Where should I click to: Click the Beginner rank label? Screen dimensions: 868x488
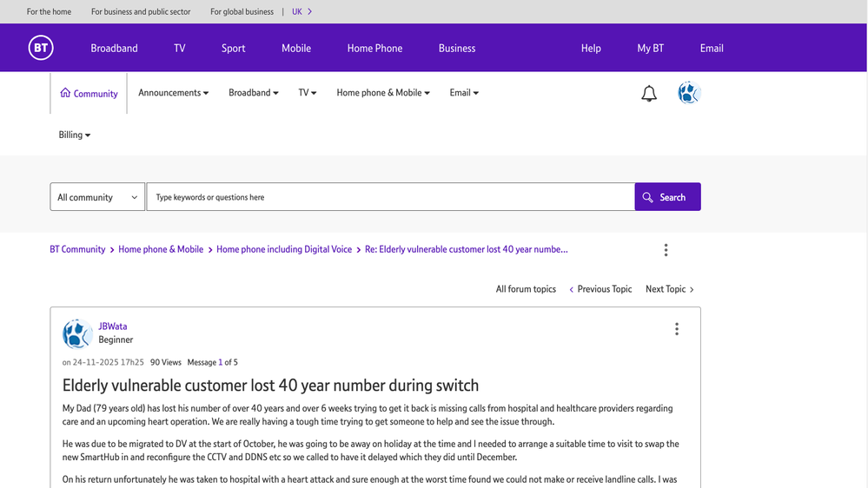pyautogui.click(x=116, y=340)
